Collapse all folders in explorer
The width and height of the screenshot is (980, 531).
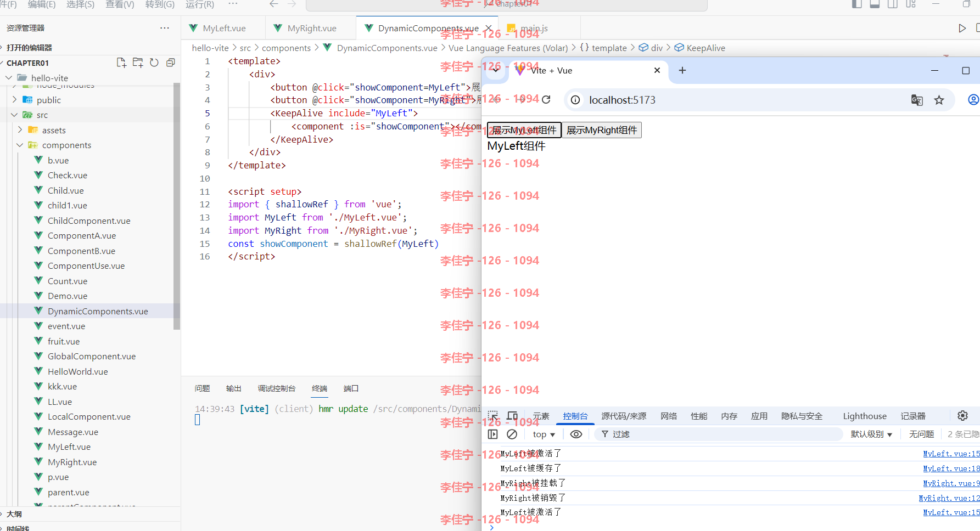pyautogui.click(x=171, y=63)
